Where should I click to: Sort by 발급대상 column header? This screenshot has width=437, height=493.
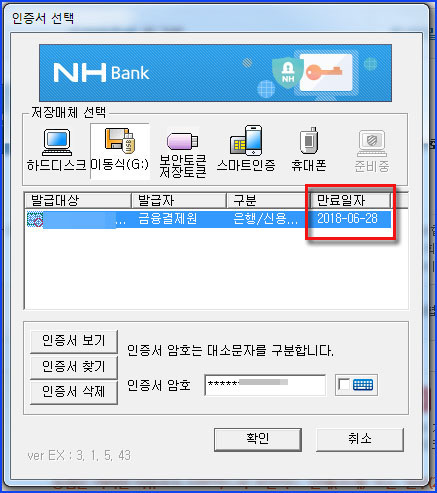(x=78, y=201)
